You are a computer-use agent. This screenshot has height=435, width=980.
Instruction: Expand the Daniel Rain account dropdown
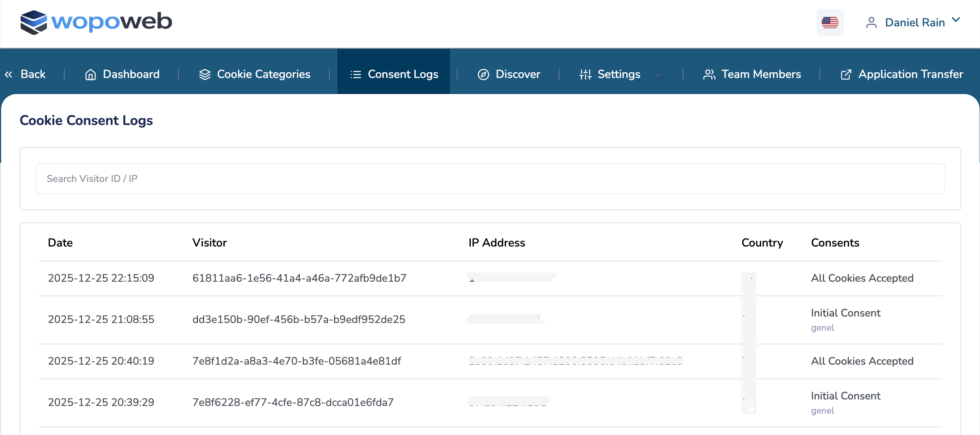[956, 20]
